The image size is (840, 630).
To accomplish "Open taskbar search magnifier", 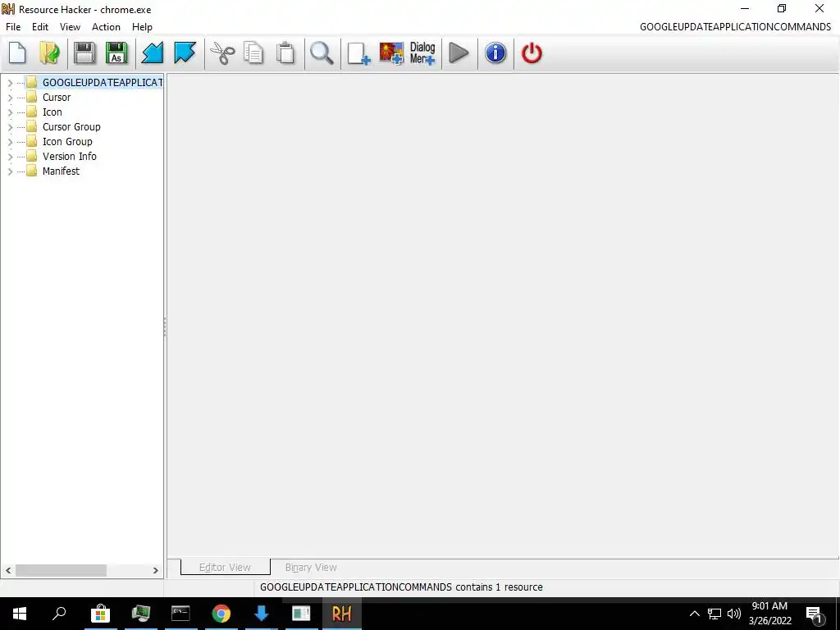I will point(59,614).
